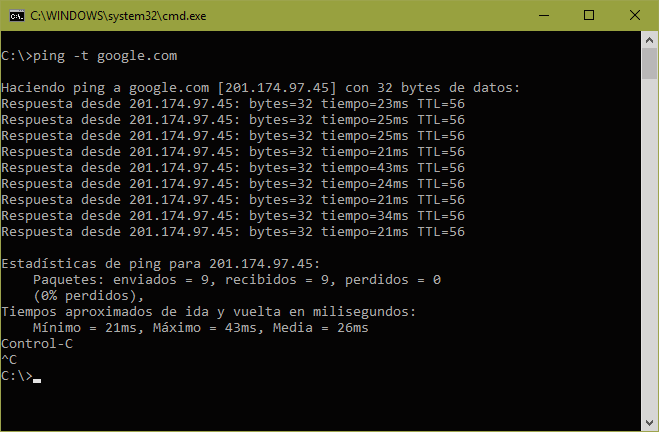The width and height of the screenshot is (659, 432).
Task: Click the scrollbar up arrow
Action: 649,41
